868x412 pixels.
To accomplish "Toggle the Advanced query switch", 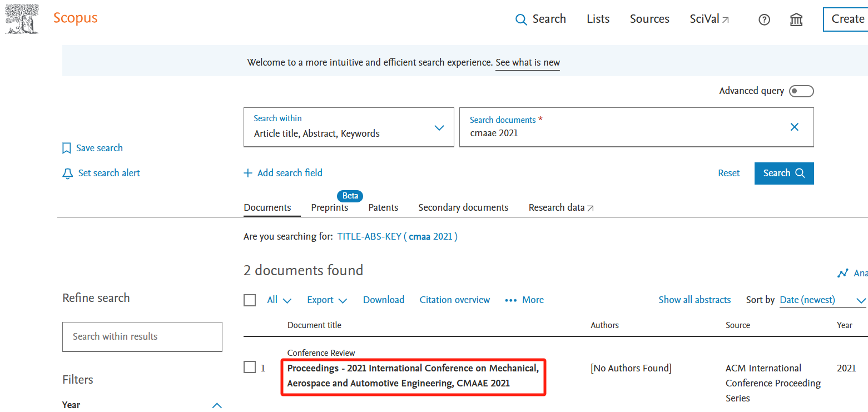I will [x=801, y=91].
